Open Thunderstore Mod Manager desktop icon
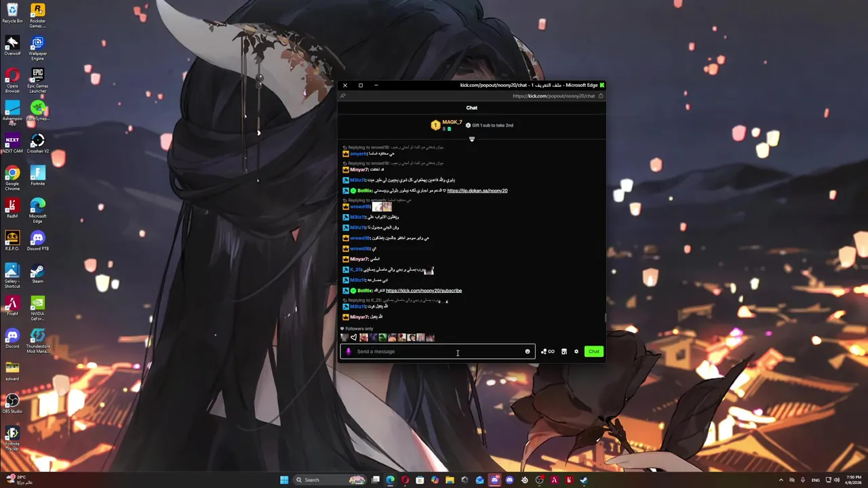This screenshot has height=488, width=868. 37,341
